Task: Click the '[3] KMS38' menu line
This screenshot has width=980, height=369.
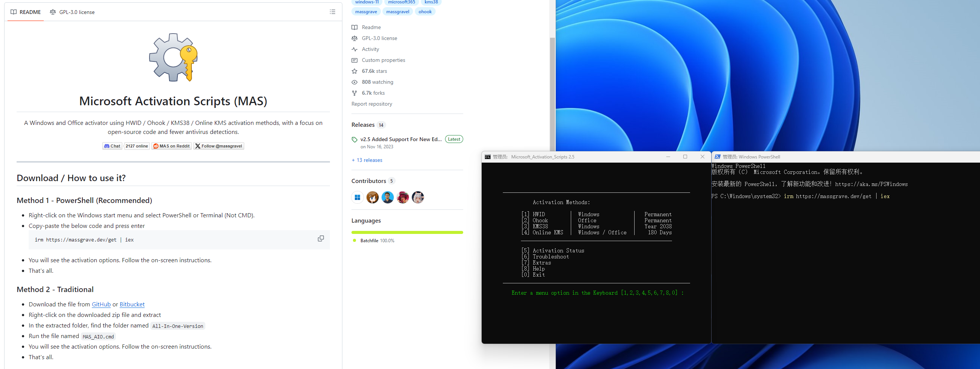Action: click(x=596, y=226)
